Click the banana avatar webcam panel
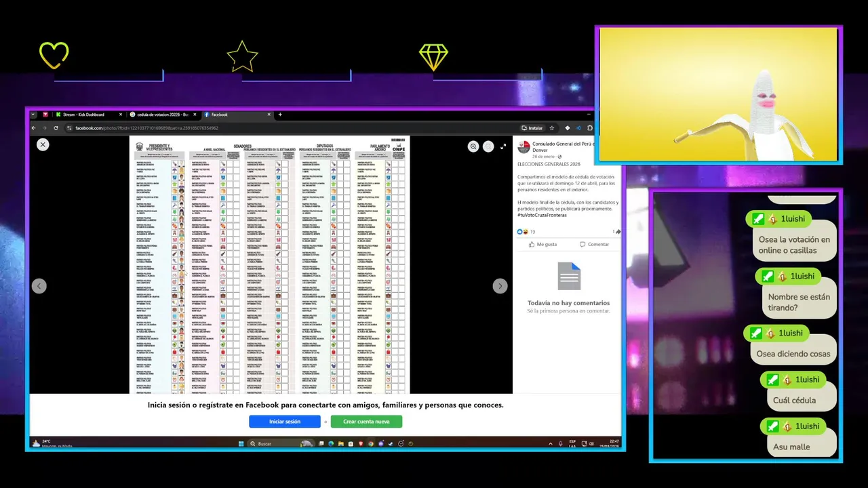The image size is (868, 488). tap(719, 95)
